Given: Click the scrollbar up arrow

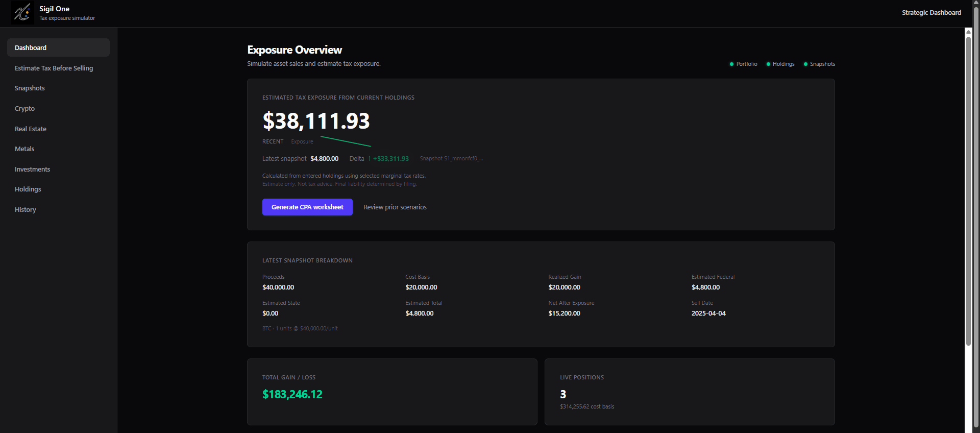Looking at the screenshot, I should pyautogui.click(x=968, y=31).
